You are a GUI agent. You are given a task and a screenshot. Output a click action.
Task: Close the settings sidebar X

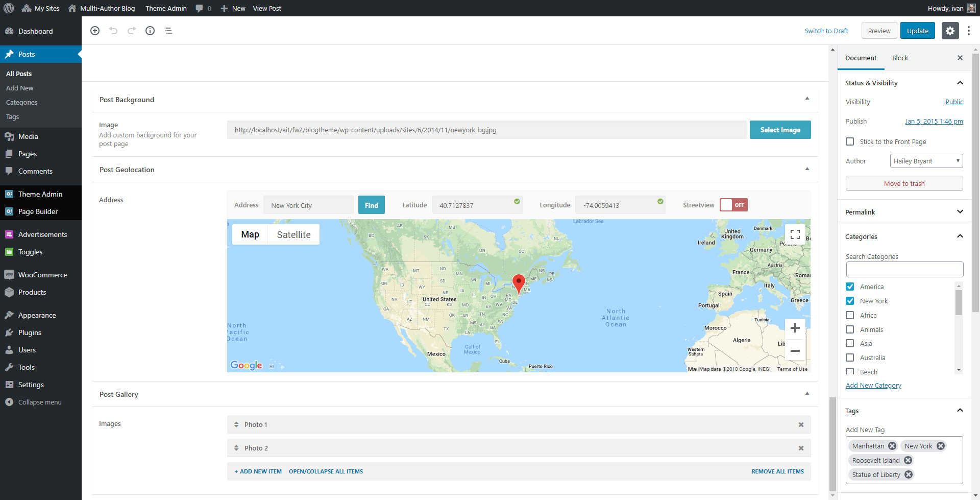coord(960,58)
